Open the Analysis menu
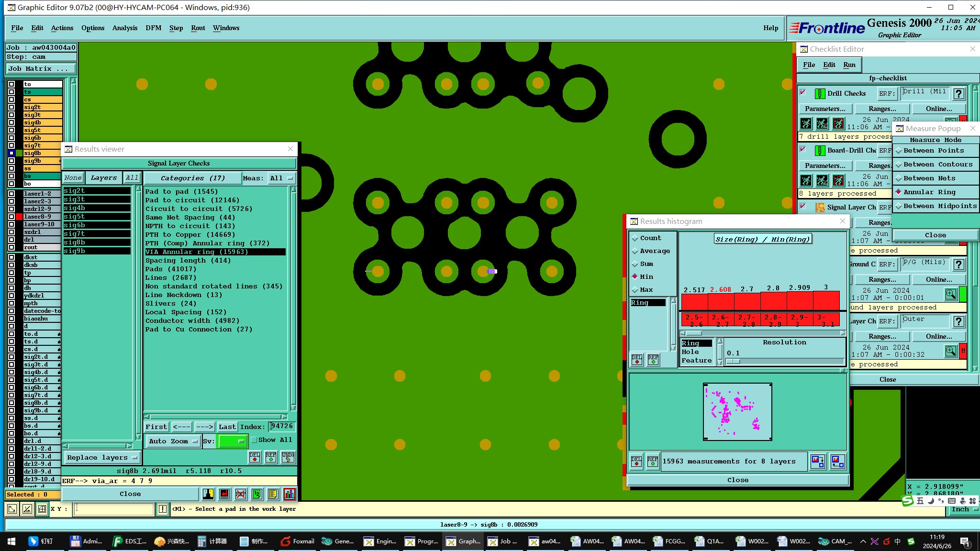 (124, 28)
